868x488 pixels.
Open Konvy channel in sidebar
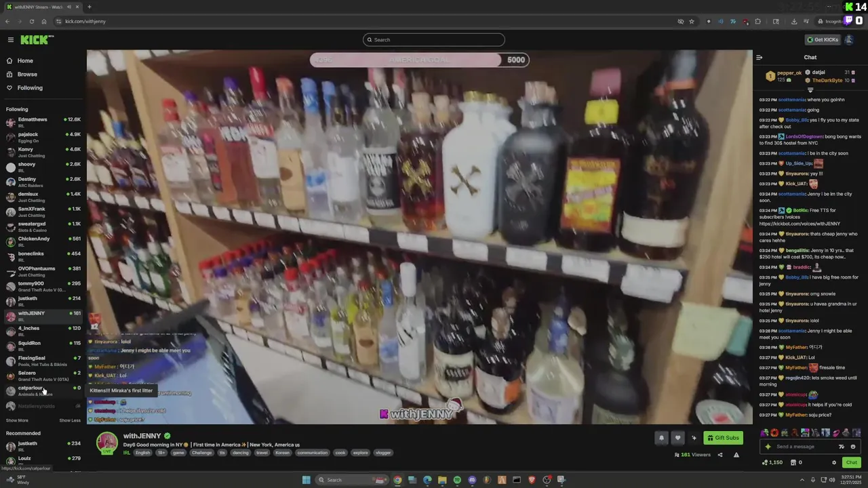tap(43, 152)
